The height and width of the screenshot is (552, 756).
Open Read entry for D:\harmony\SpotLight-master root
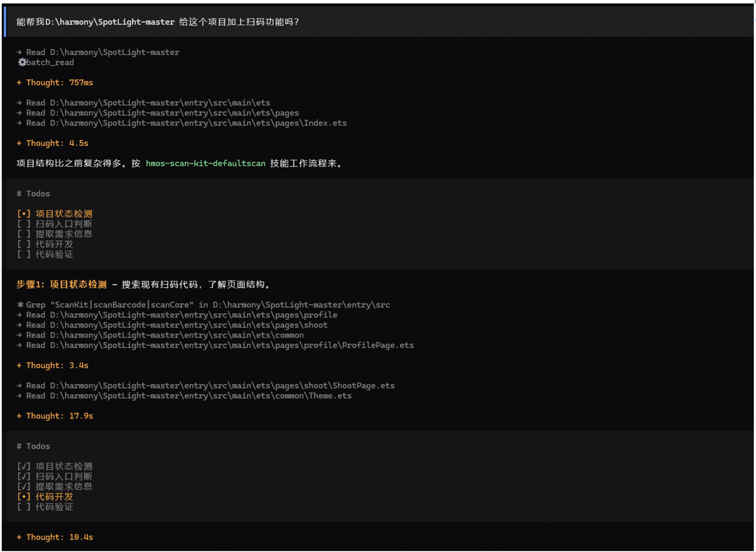tap(98, 52)
